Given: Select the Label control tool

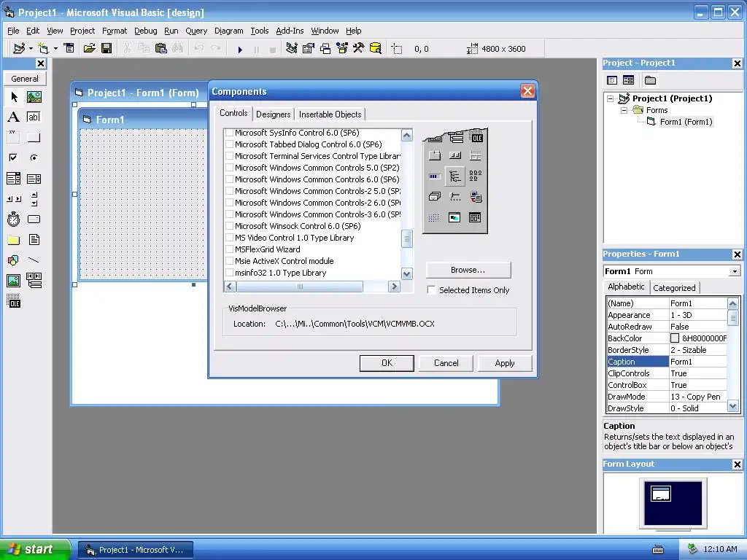Looking at the screenshot, I should pos(14,117).
